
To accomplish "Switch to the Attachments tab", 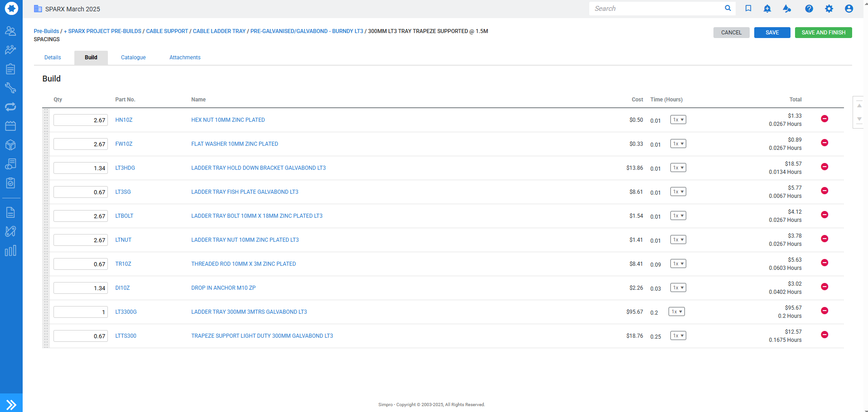I will click(185, 57).
